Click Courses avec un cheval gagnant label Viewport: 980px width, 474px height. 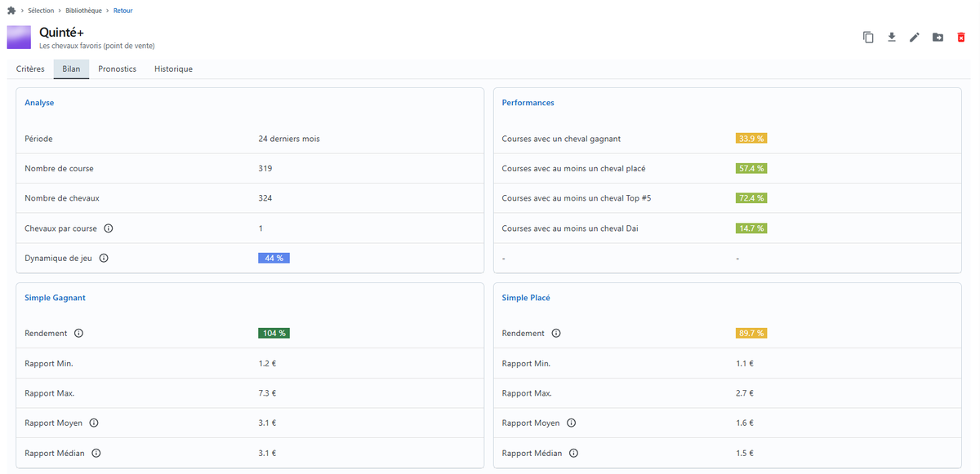tap(561, 139)
